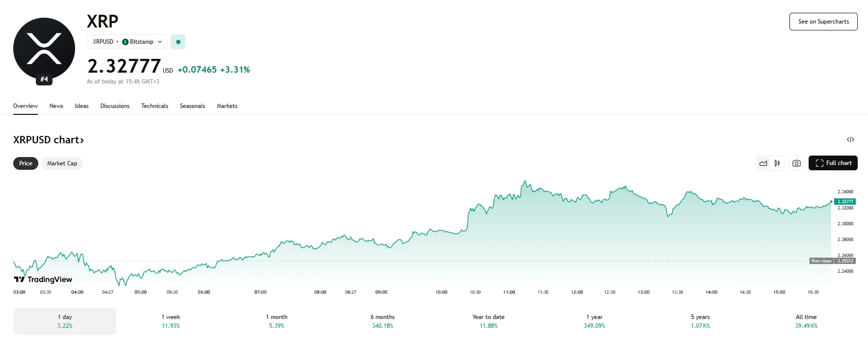Select the All time range

(x=806, y=321)
